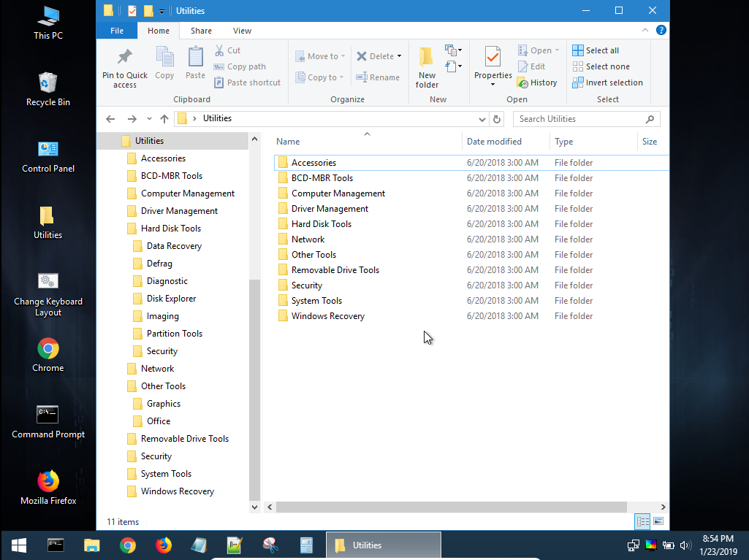
Task: Open Chrome from the desktop shortcut
Action: pyautogui.click(x=48, y=349)
